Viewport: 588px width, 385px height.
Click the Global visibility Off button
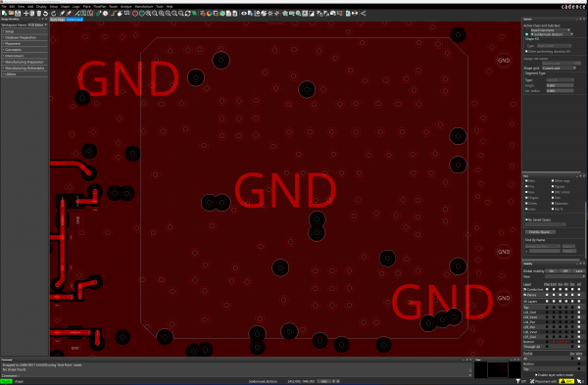(564, 270)
